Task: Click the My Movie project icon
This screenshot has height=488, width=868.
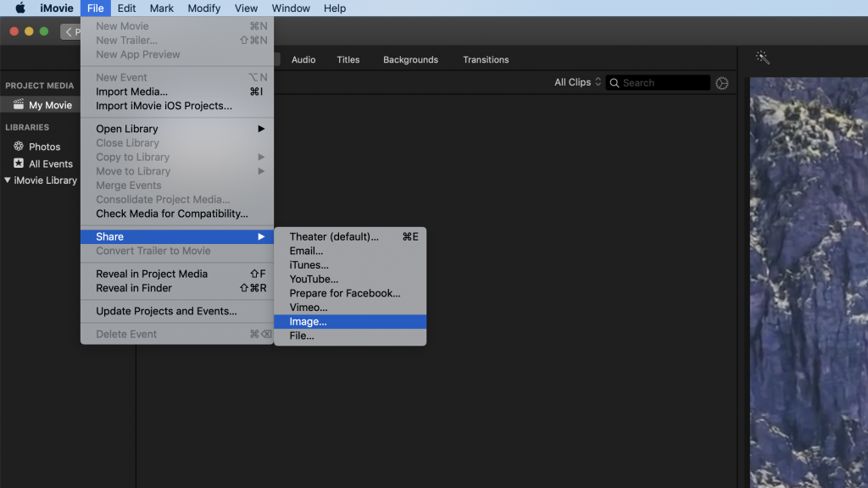Action: [19, 105]
